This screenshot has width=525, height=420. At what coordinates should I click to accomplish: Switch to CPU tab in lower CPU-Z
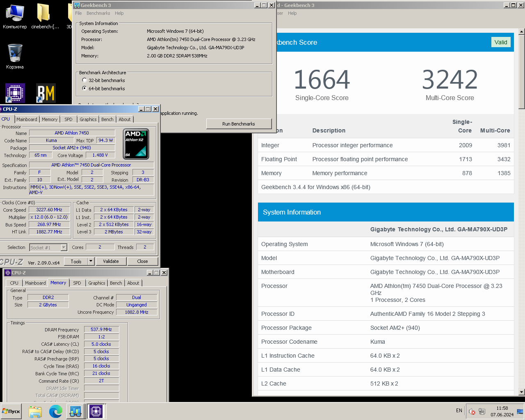[x=14, y=283]
